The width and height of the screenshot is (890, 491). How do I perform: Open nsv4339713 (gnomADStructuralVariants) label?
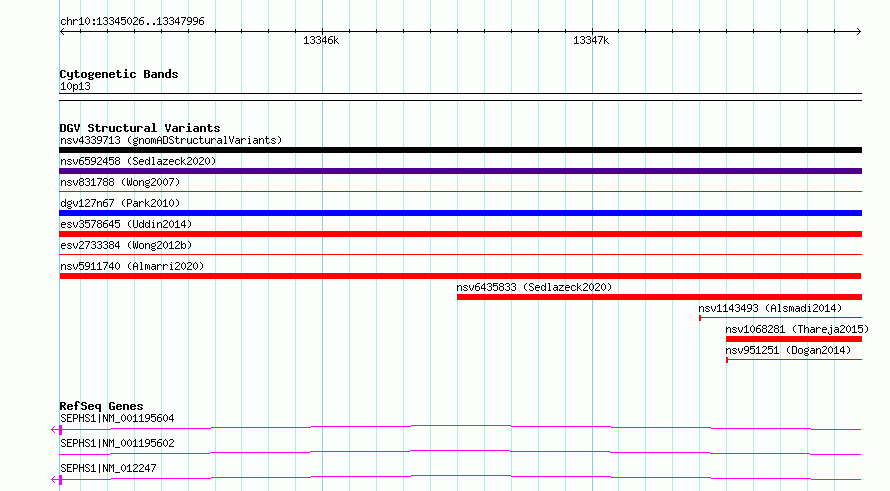point(171,140)
